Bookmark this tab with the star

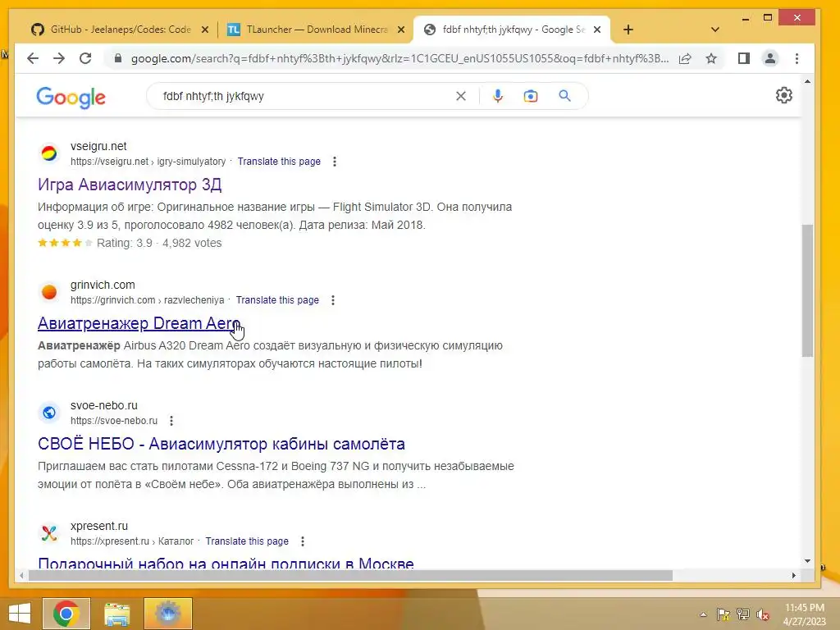[711, 58]
